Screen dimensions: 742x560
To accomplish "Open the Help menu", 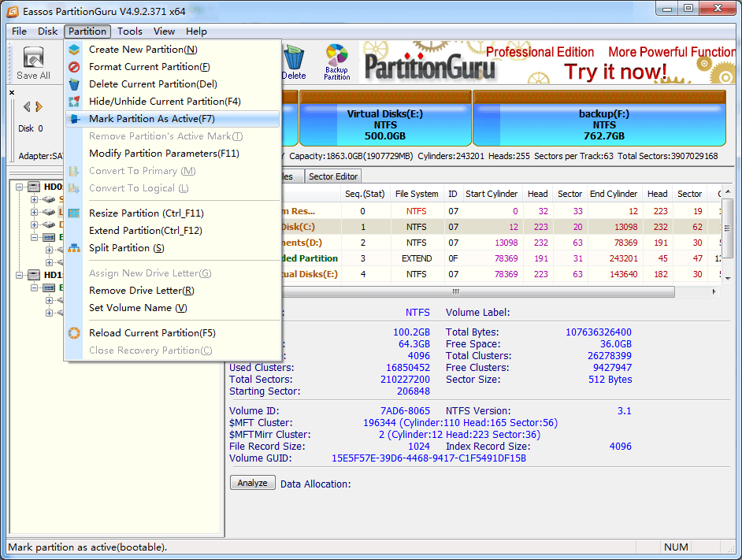I will tap(196, 32).
